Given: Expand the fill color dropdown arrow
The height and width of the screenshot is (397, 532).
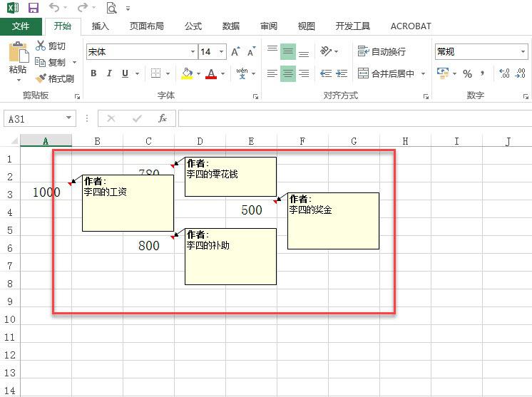Looking at the screenshot, I should point(198,73).
